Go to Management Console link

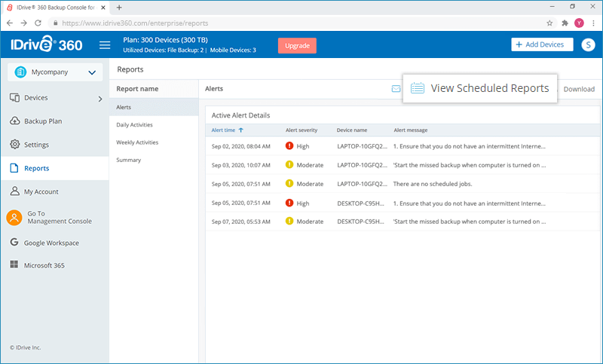60,217
